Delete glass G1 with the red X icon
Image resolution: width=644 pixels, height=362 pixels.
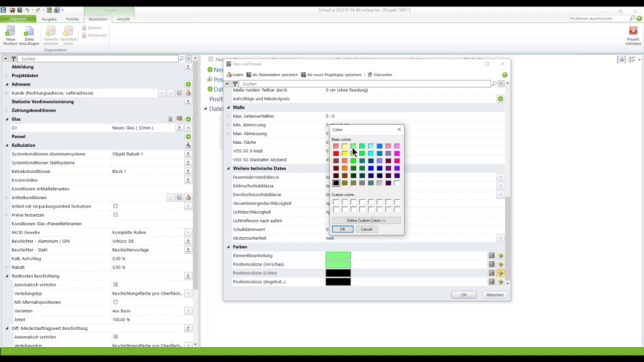(x=188, y=128)
